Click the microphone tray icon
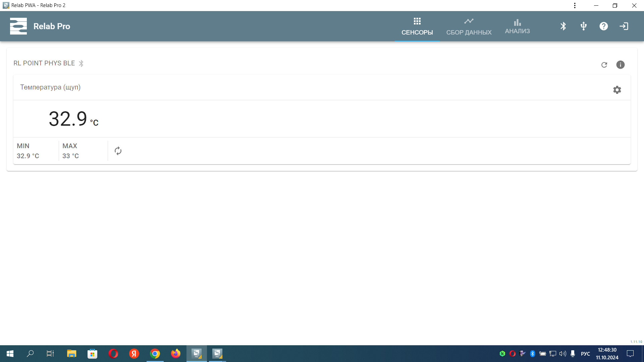644x362 pixels. pyautogui.click(x=573, y=354)
